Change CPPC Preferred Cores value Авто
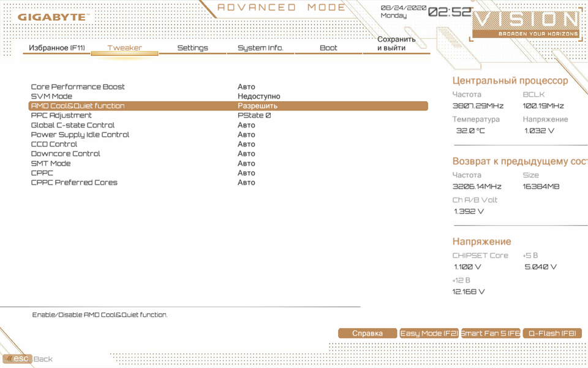 pyautogui.click(x=246, y=183)
